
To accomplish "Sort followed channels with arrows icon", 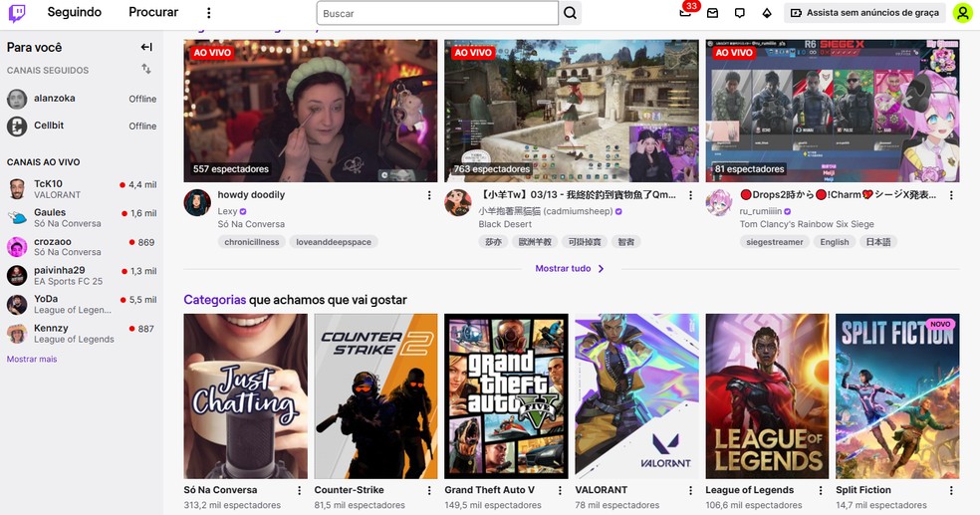I will tap(146, 69).
